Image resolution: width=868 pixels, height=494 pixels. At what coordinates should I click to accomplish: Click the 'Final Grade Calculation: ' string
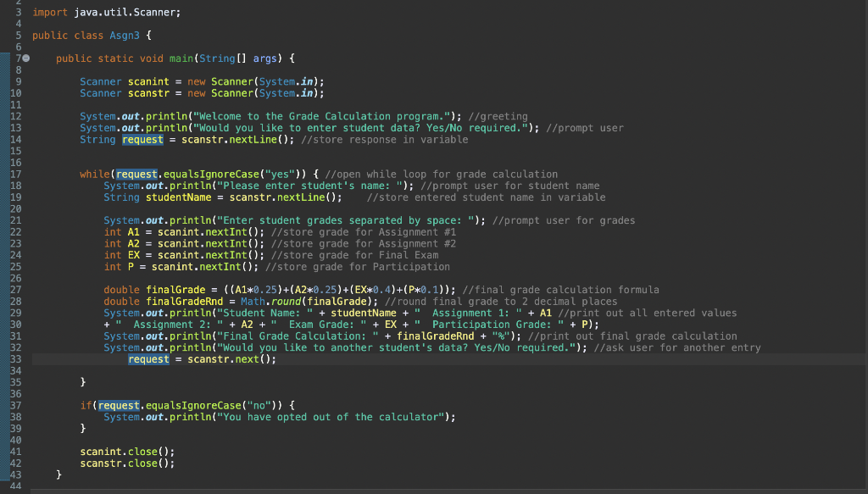(298, 337)
